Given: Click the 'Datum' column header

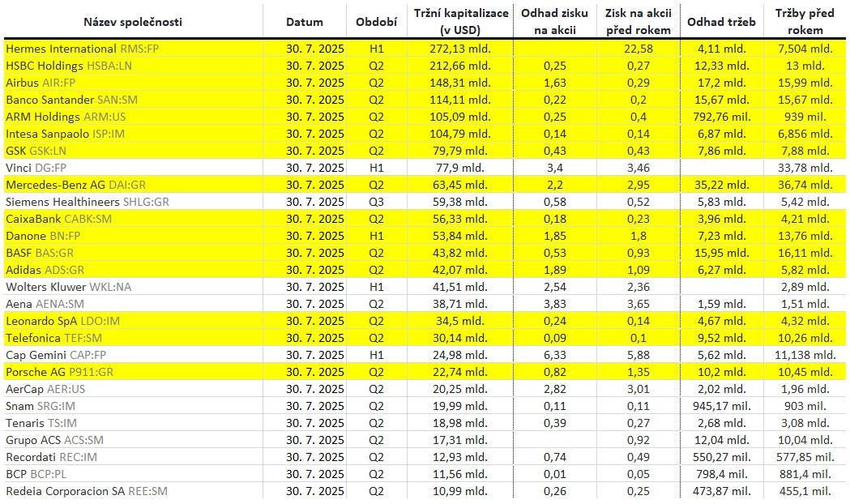Looking at the screenshot, I should [305, 22].
